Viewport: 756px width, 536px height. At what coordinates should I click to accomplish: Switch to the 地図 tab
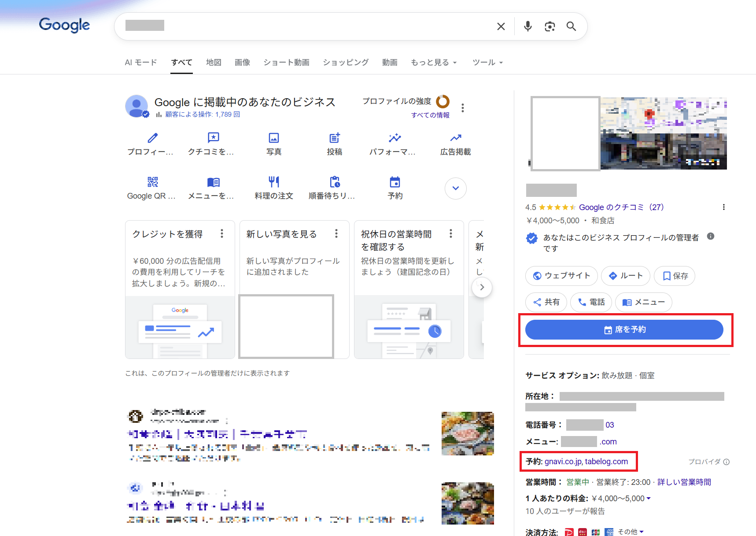214,63
